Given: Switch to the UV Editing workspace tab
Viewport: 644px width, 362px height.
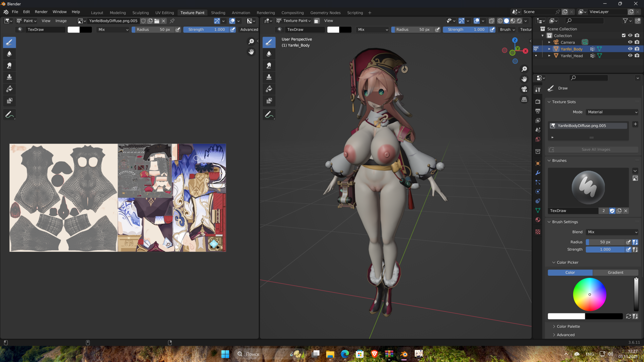Looking at the screenshot, I should pos(164,13).
